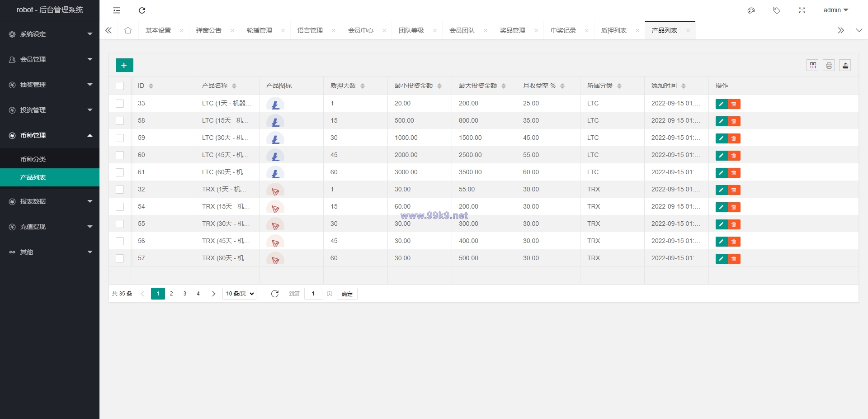Screen dimensions: 868x419
Task: Expand the 抽奖管理 sidebar menu
Action: click(50, 85)
